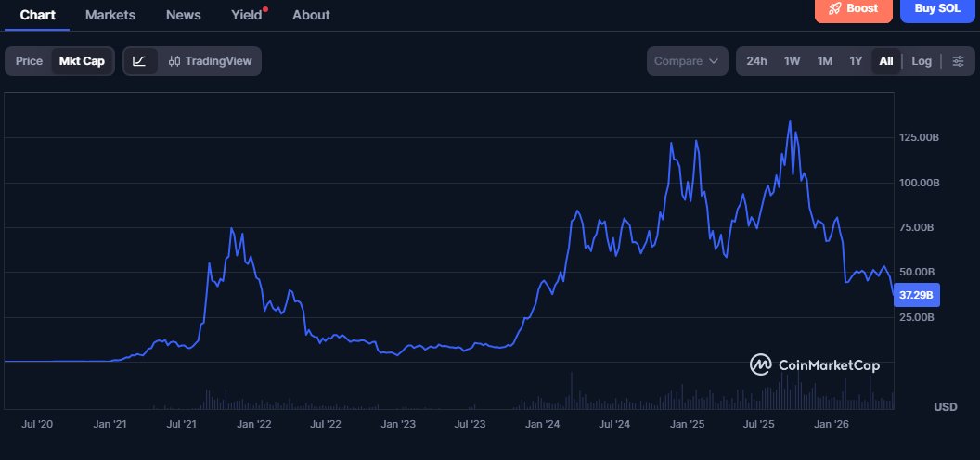Click the Jul '25 date label

point(759,425)
